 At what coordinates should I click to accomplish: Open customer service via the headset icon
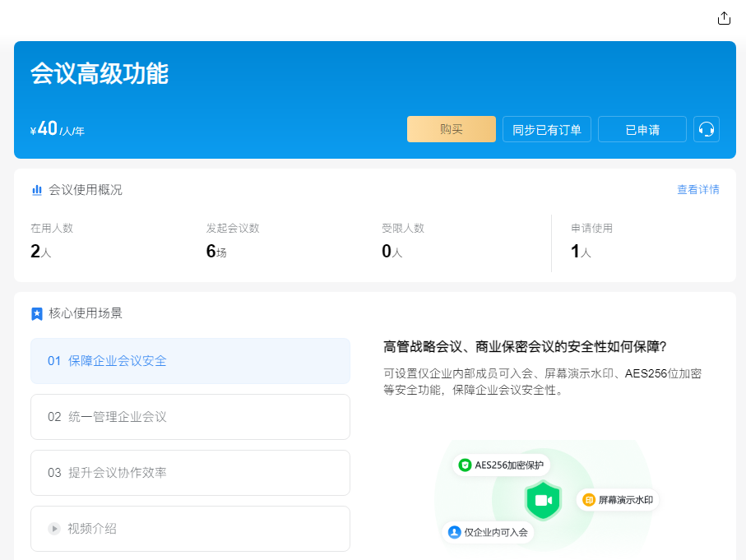707,129
